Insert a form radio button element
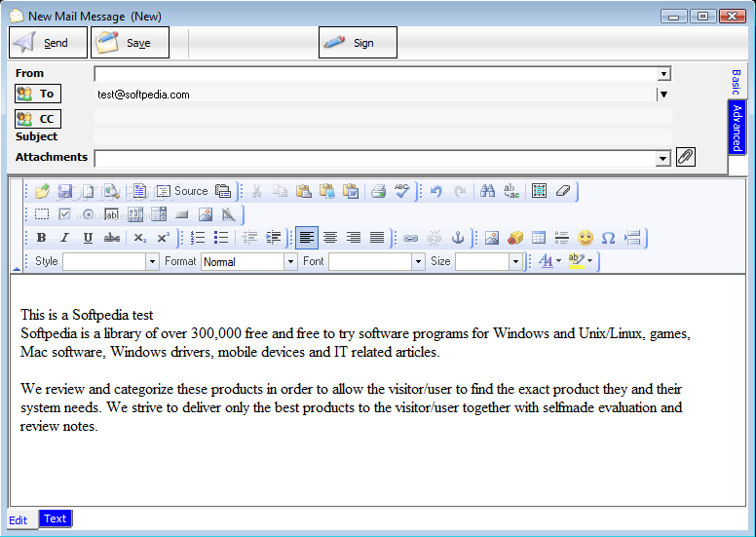756x537 pixels. pos(89,214)
